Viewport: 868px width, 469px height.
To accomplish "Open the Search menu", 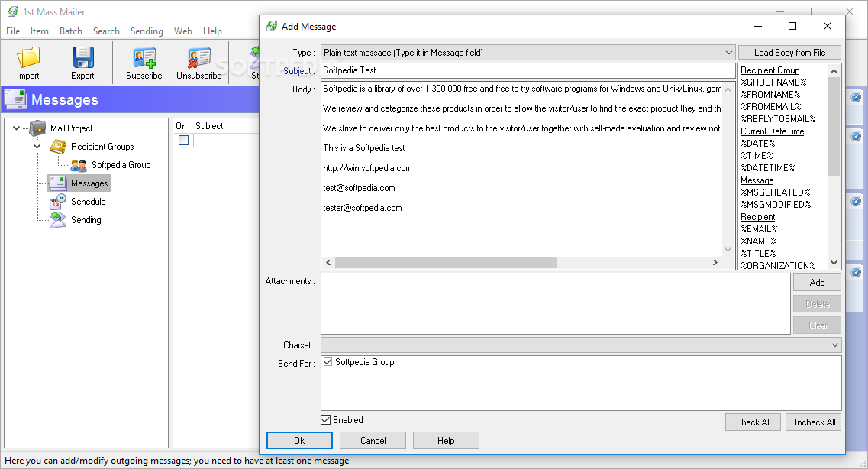I will [x=106, y=31].
